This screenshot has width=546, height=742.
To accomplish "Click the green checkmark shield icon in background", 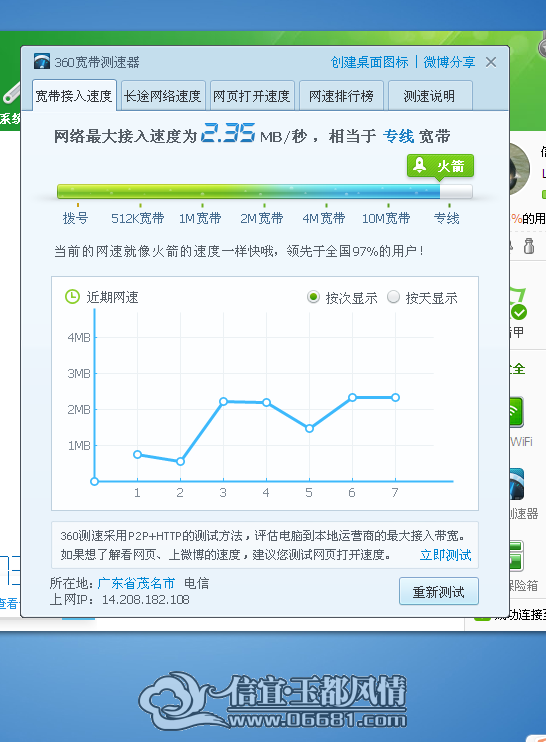I will tap(519, 312).
